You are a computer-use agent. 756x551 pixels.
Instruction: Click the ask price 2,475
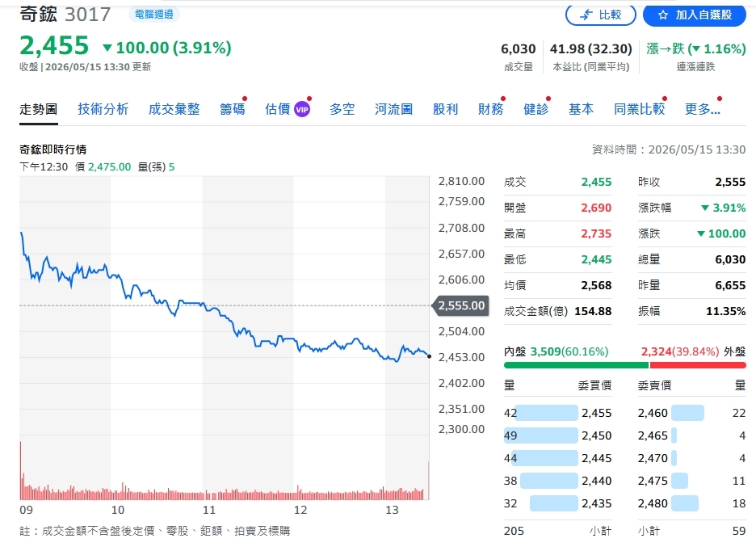[x=653, y=481]
